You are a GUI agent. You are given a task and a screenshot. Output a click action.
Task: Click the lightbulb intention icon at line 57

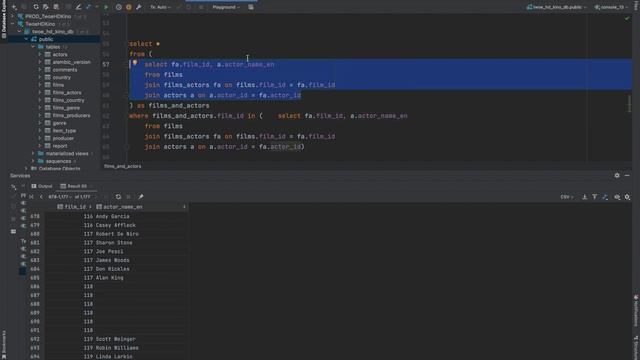pos(135,63)
